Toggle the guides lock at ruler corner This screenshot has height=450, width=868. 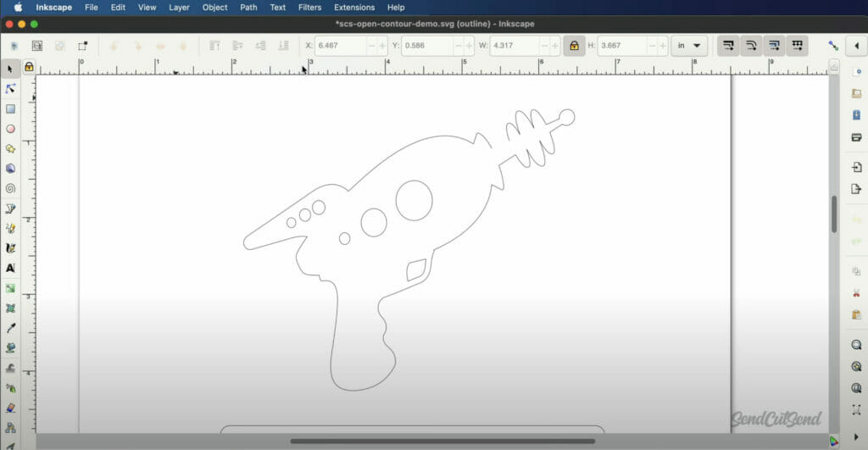point(29,66)
